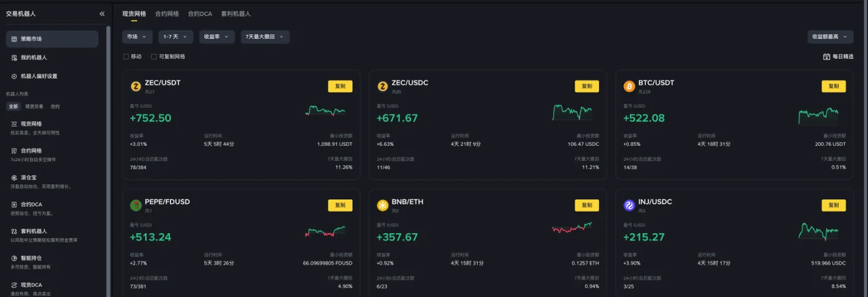Open the BNB/ETH profit chart thumbnail
Image resolution: width=868 pixels, height=297 pixels.
pos(572,228)
